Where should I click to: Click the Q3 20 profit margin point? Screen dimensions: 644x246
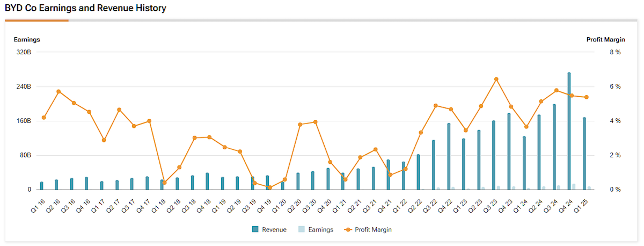coord(316,122)
